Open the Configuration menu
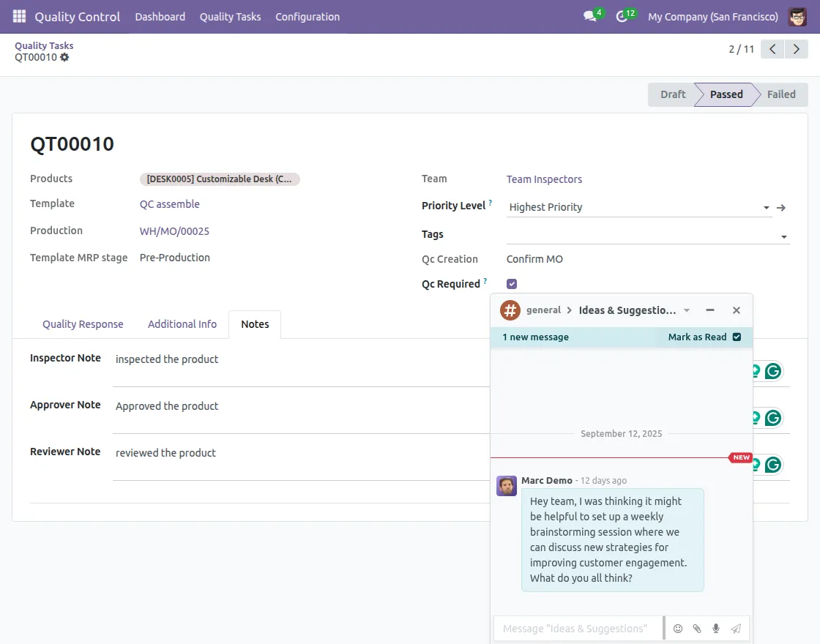 click(307, 16)
